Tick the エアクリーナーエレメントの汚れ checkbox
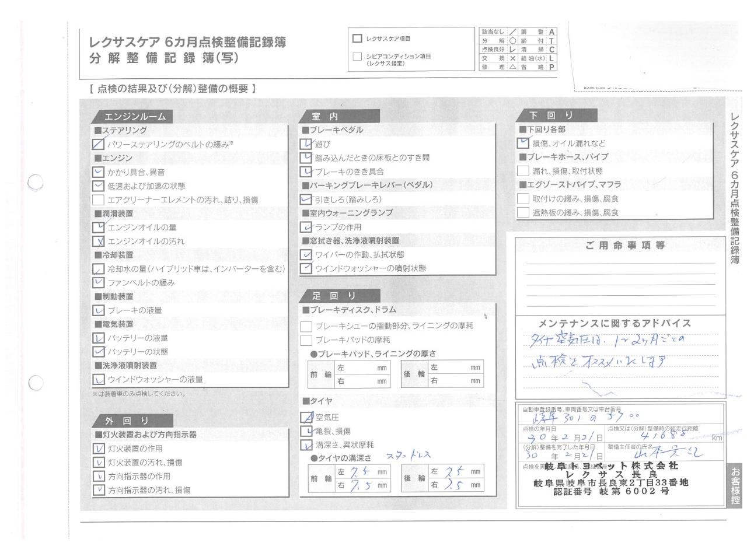747x560 pixels. coord(98,200)
